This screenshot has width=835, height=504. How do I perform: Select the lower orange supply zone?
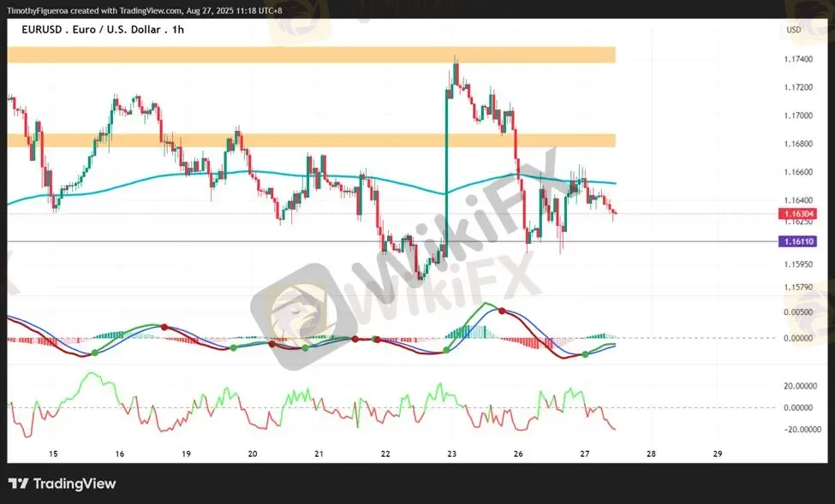pyautogui.click(x=312, y=140)
